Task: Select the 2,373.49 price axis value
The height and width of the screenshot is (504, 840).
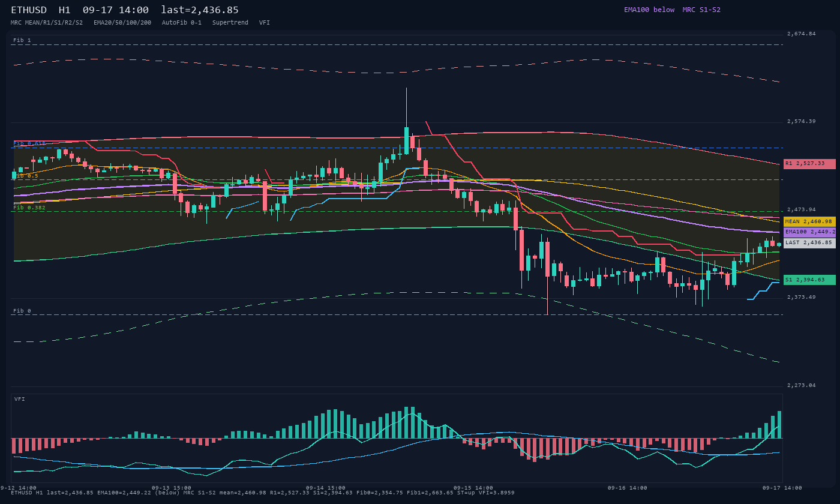Action: pos(802,298)
